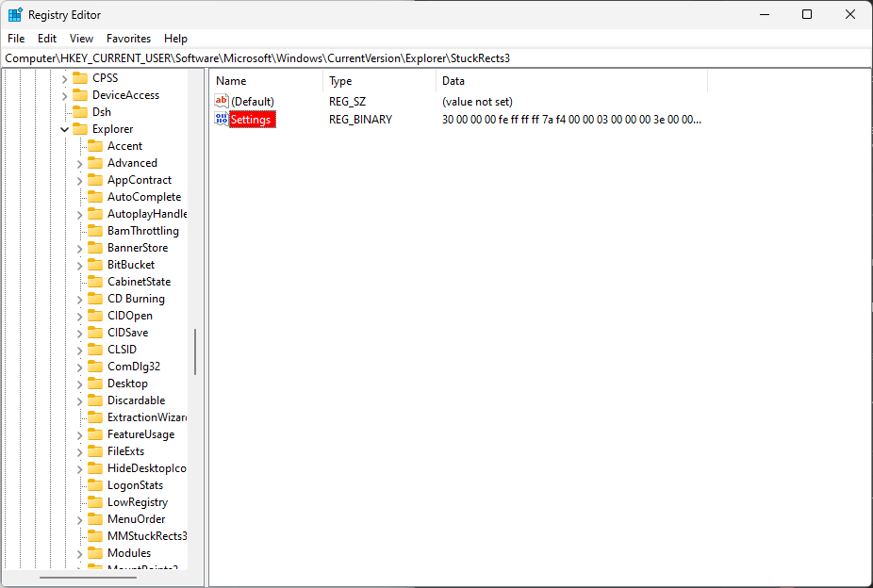This screenshot has width=873, height=588.
Task: Click the binary icon of the Settings value
Action: (x=221, y=119)
